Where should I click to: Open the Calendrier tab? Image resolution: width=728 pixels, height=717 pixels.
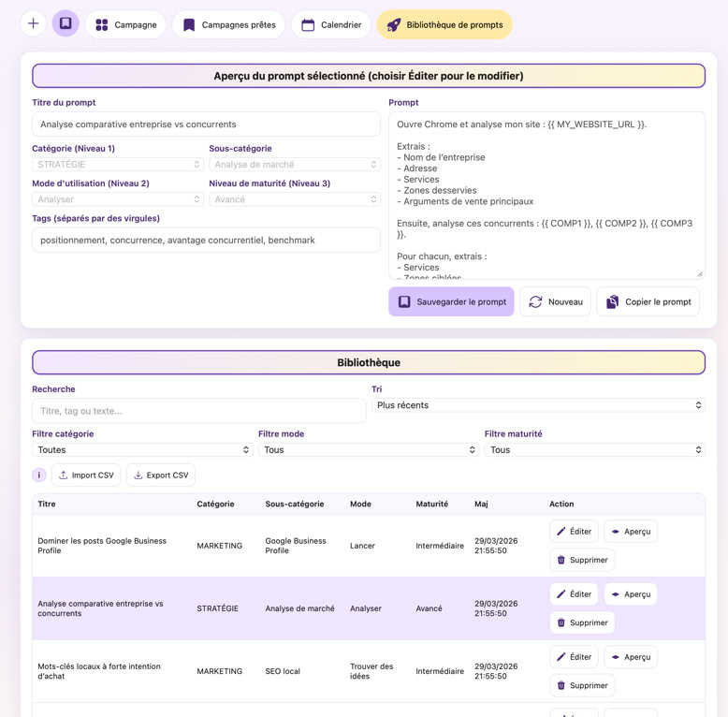pos(331,25)
